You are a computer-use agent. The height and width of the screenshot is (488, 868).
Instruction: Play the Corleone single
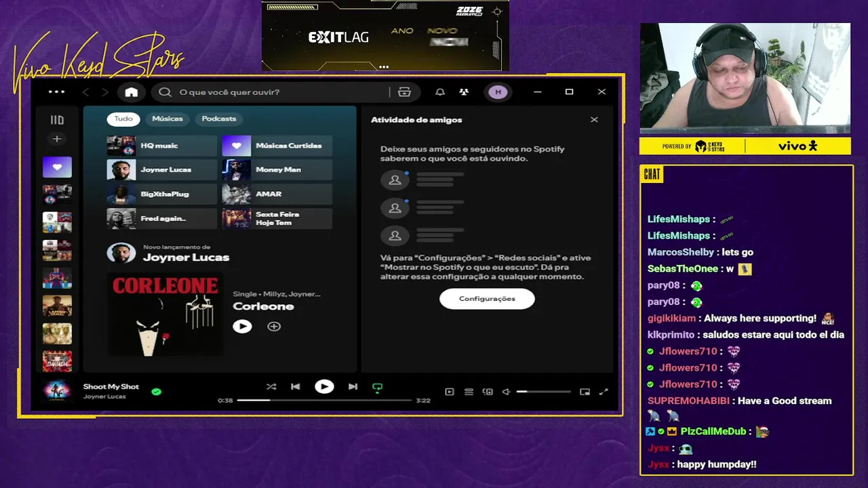[242, 327]
